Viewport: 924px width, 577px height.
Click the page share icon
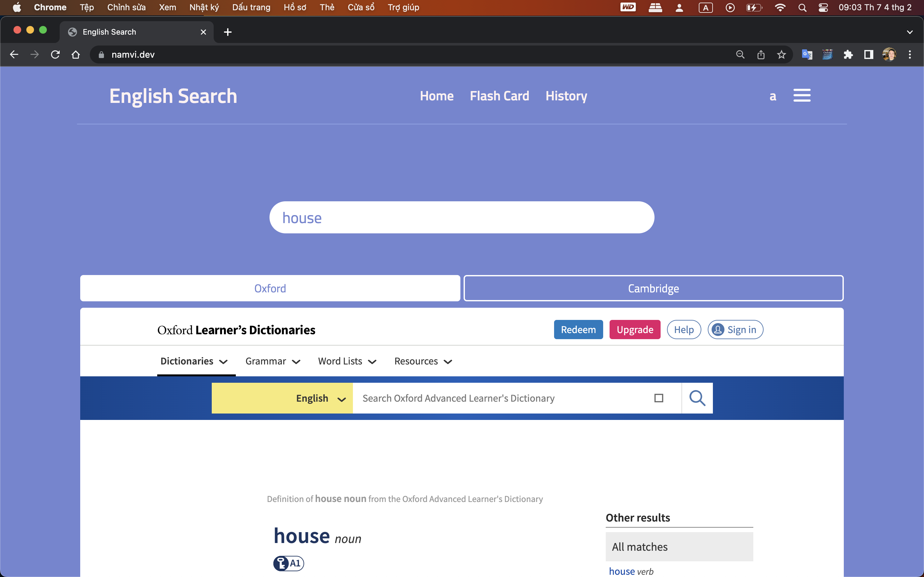(761, 54)
